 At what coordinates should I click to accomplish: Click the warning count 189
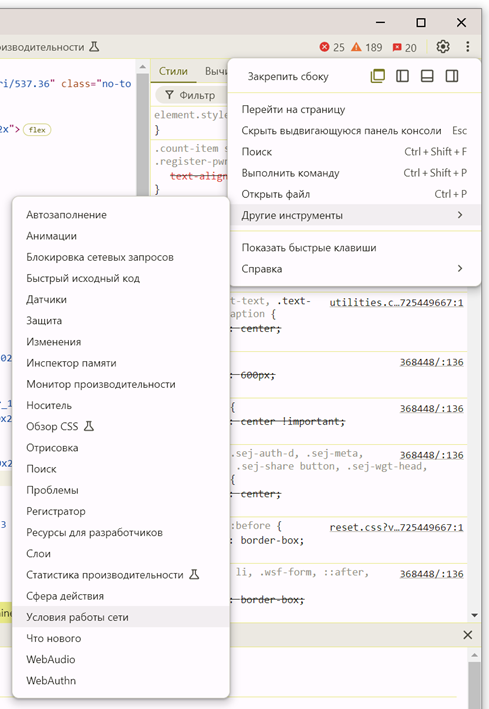(367, 47)
